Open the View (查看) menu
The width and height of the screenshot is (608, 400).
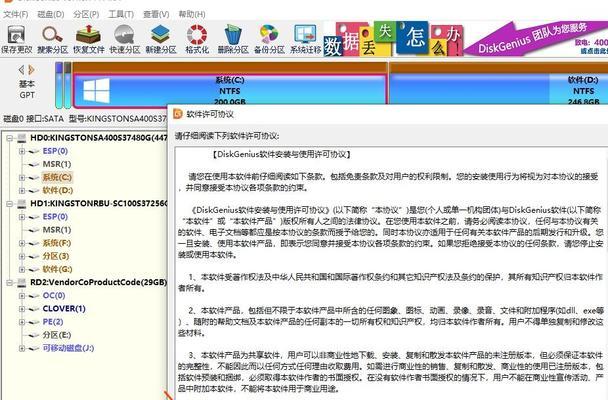point(156,14)
